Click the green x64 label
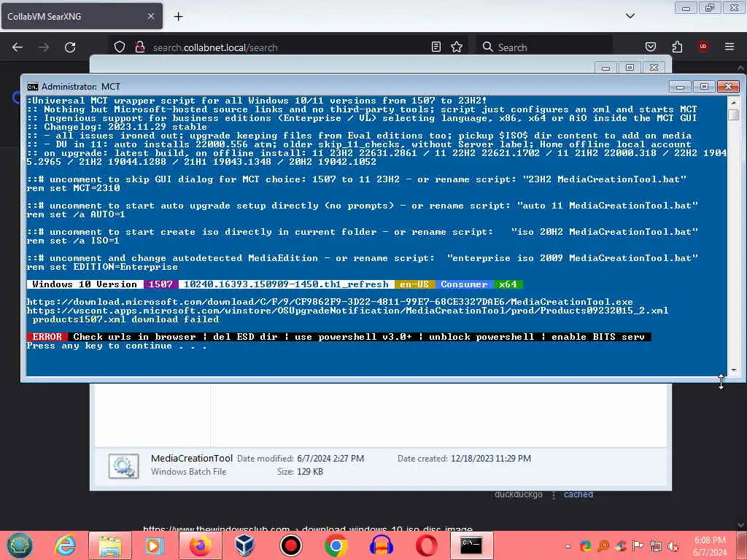The height and width of the screenshot is (560, 747). pos(508,284)
